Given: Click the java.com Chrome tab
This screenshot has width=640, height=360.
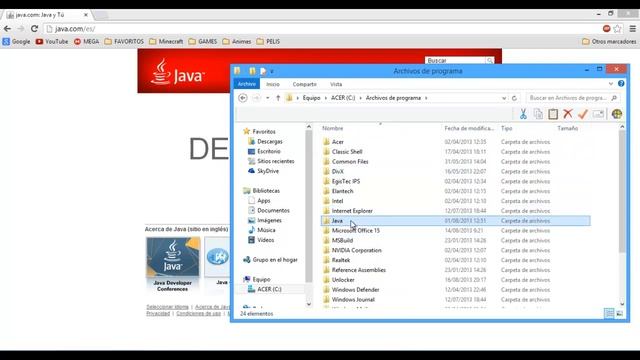Looking at the screenshot, I should [x=46, y=15].
